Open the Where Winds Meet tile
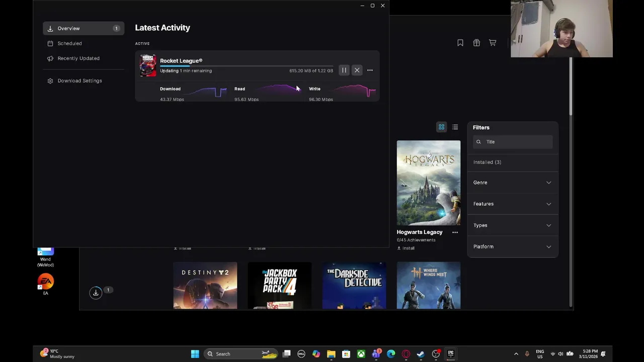Screen dimensions: 644x362 pyautogui.click(x=429, y=285)
